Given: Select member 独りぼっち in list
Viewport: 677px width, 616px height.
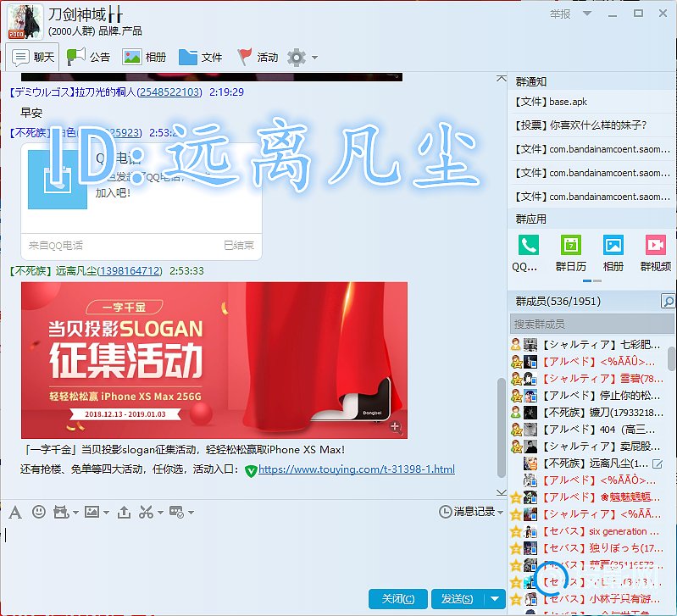Looking at the screenshot, I should (x=592, y=548).
